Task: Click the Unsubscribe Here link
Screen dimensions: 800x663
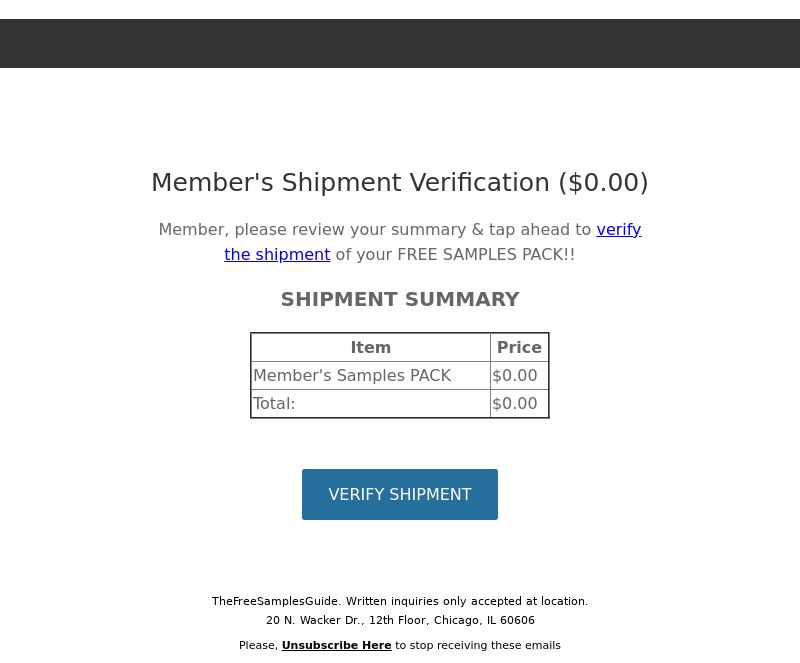Action: pyautogui.click(x=336, y=645)
